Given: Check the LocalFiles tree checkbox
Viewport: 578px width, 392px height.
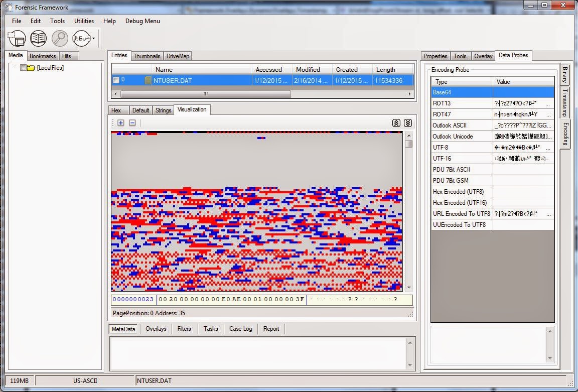Looking at the screenshot, I should coord(23,68).
